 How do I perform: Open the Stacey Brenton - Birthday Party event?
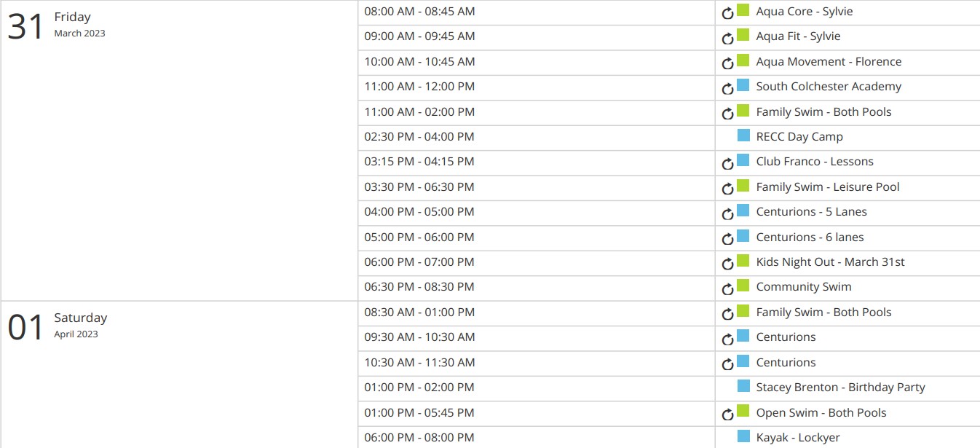pyautogui.click(x=840, y=388)
